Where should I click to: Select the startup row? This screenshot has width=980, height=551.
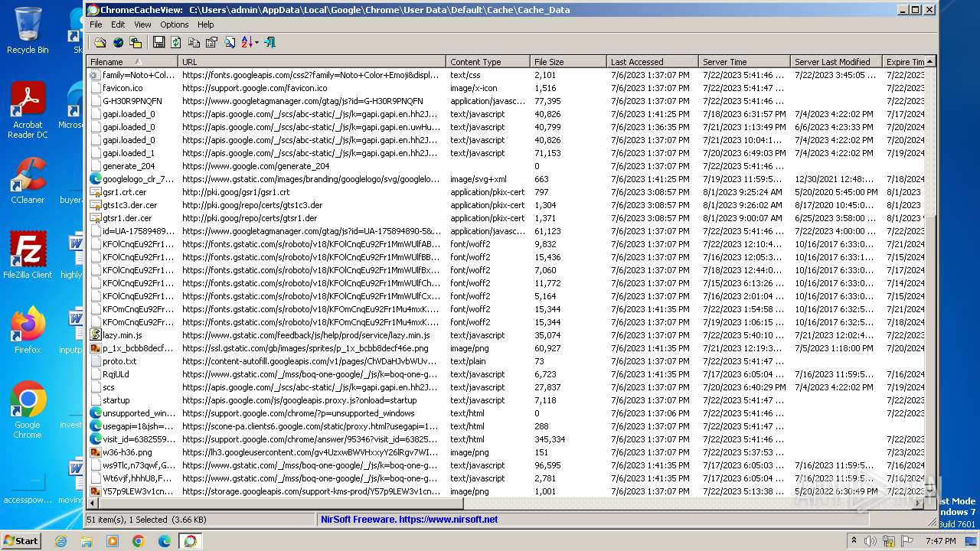(x=505, y=400)
